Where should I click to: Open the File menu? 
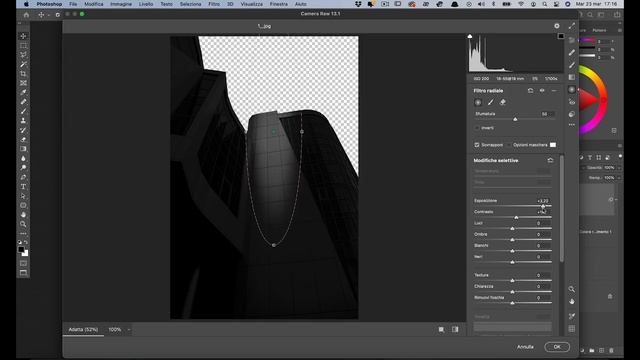pyautogui.click(x=73, y=4)
